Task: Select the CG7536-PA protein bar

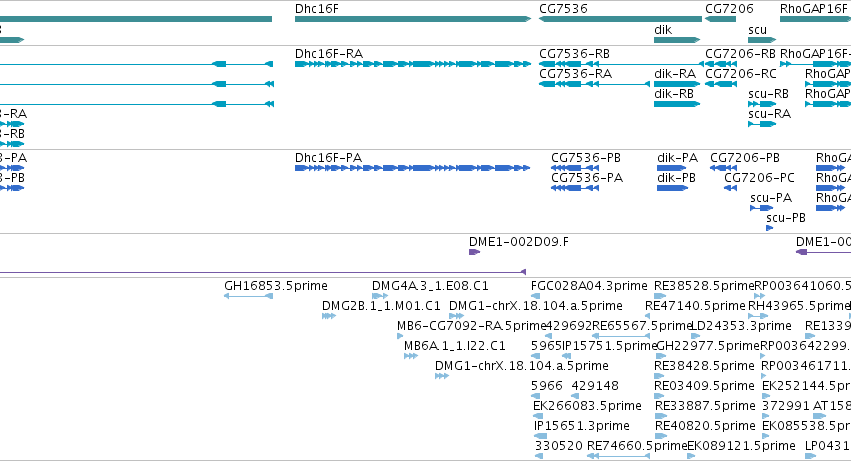Action: [x=575, y=188]
